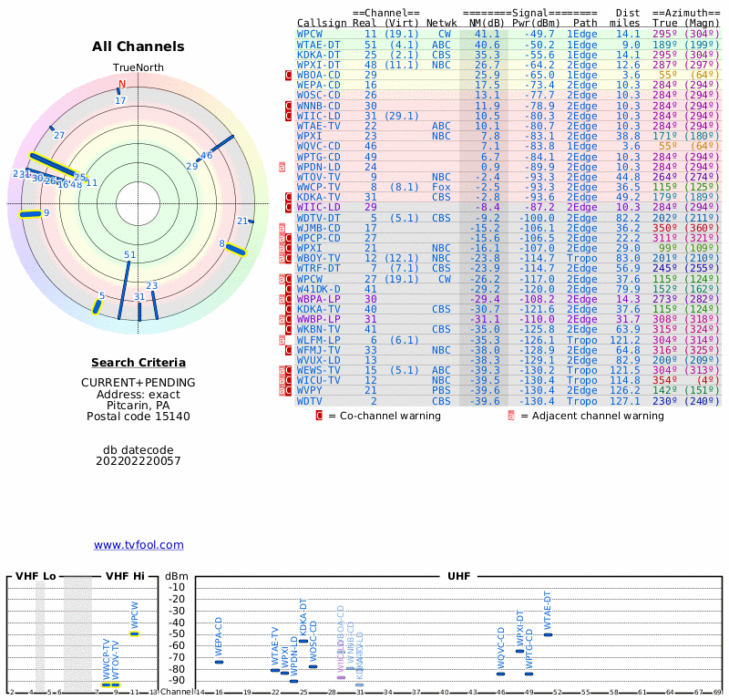Click the channel 17 marker near north
This screenshot has width=729, height=700.
118,91
